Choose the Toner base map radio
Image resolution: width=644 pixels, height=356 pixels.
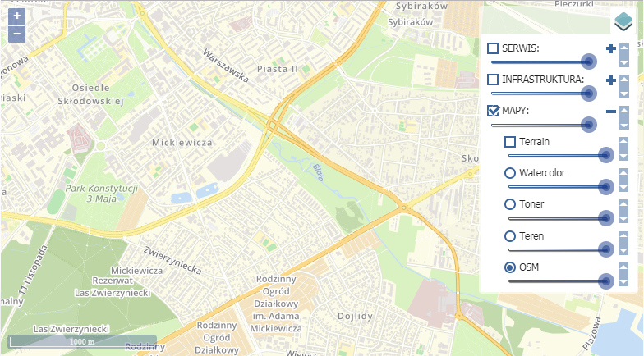click(509, 204)
